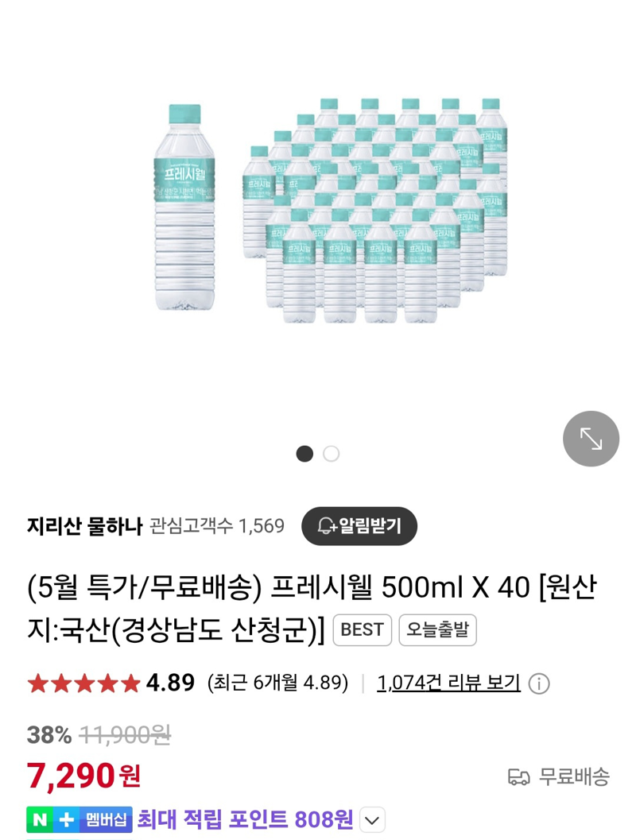Click the 40 bottle bundle image
Screen dimensions: 636x840
tap(375, 211)
